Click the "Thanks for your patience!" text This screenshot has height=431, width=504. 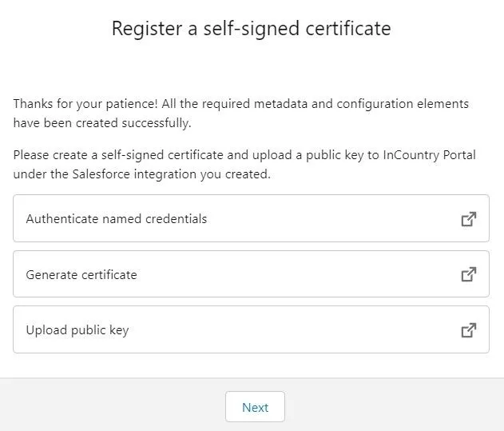click(81, 104)
